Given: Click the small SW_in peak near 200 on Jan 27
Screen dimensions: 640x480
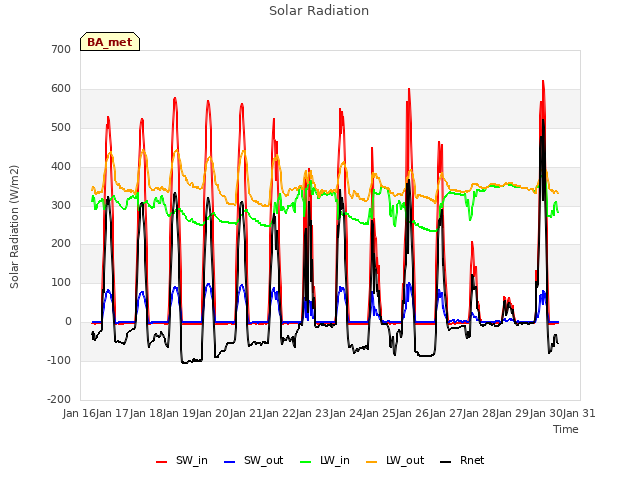Looking at the screenshot, I should tap(472, 242).
